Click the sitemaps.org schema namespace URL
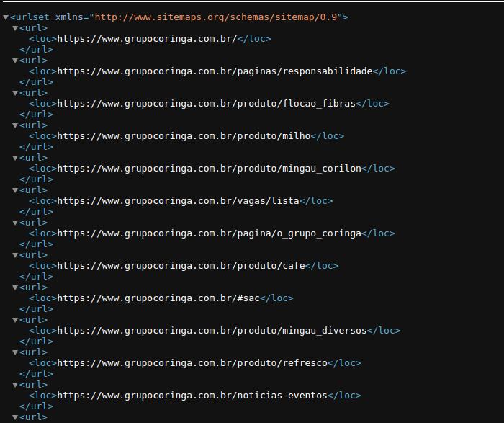 click(216, 17)
